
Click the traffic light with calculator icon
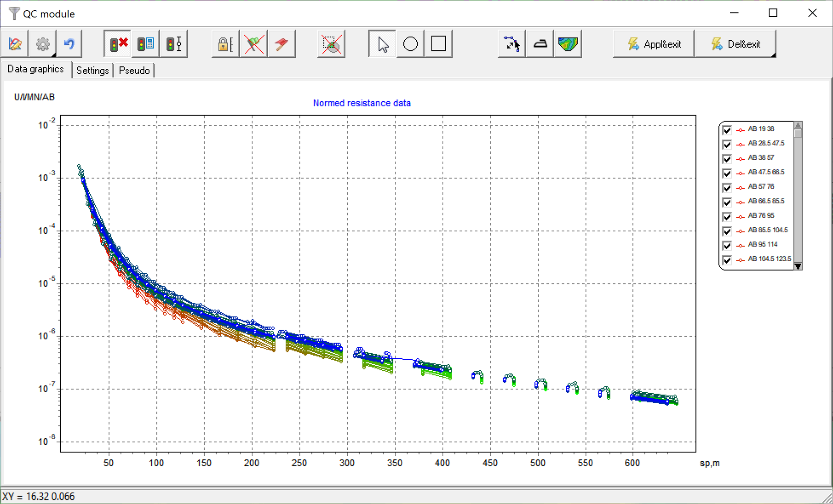click(x=146, y=44)
